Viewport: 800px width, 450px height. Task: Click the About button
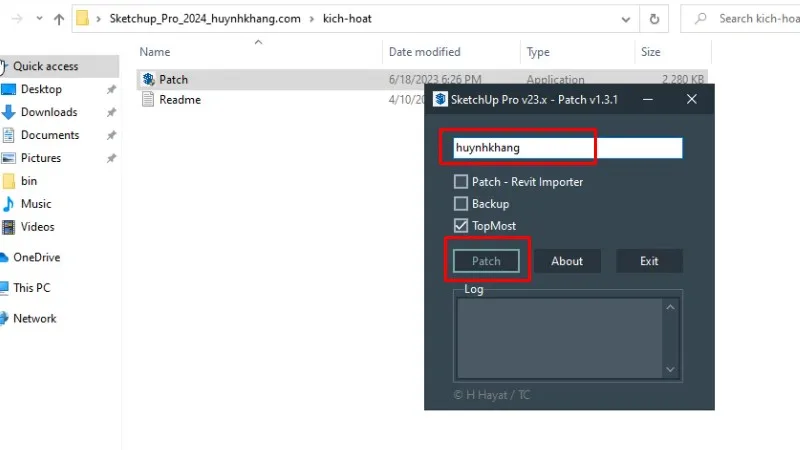pyautogui.click(x=566, y=261)
